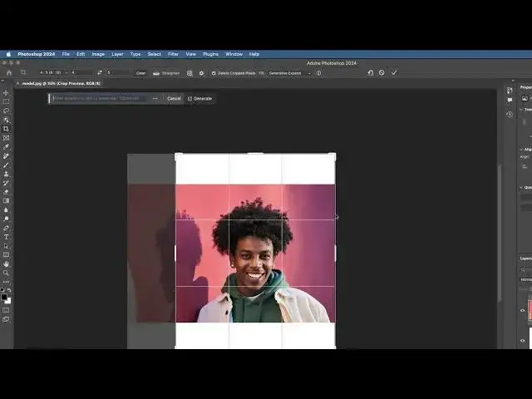The height and width of the screenshot is (399, 532).
Task: Select the Clone Stamp tool
Action: tap(6, 174)
